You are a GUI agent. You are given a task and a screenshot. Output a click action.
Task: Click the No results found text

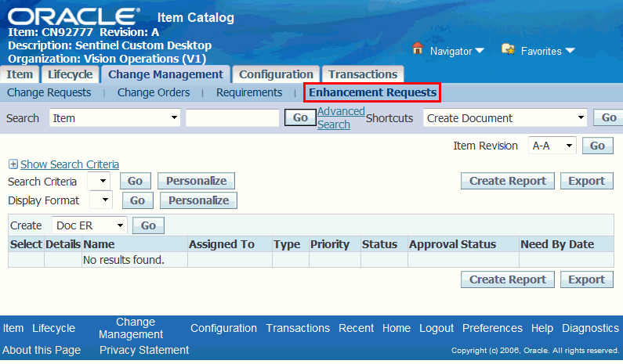pos(124,260)
